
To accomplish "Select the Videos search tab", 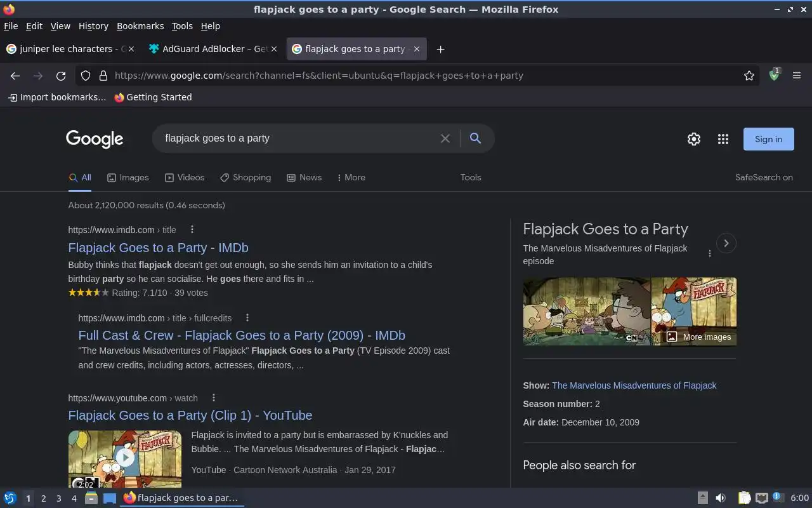I will [x=185, y=178].
